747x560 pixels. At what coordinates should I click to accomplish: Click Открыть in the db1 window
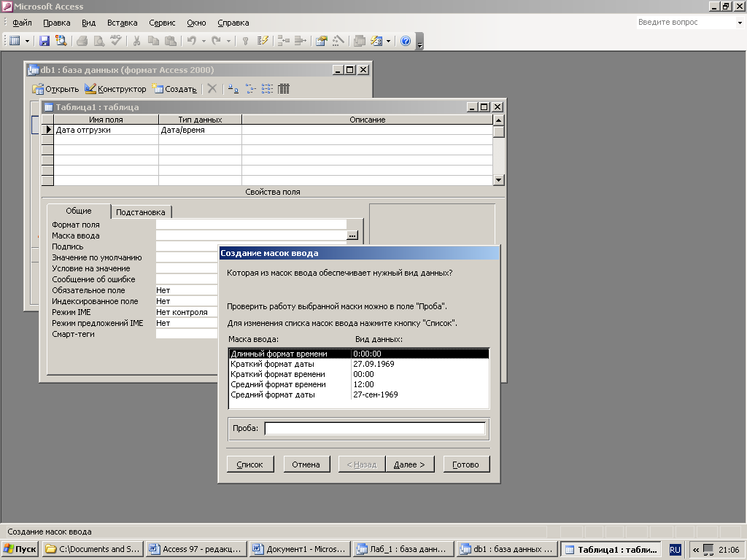coord(55,89)
